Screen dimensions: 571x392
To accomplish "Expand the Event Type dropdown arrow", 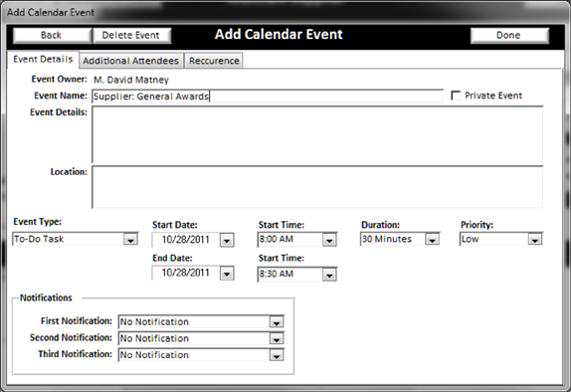I will click(130, 240).
